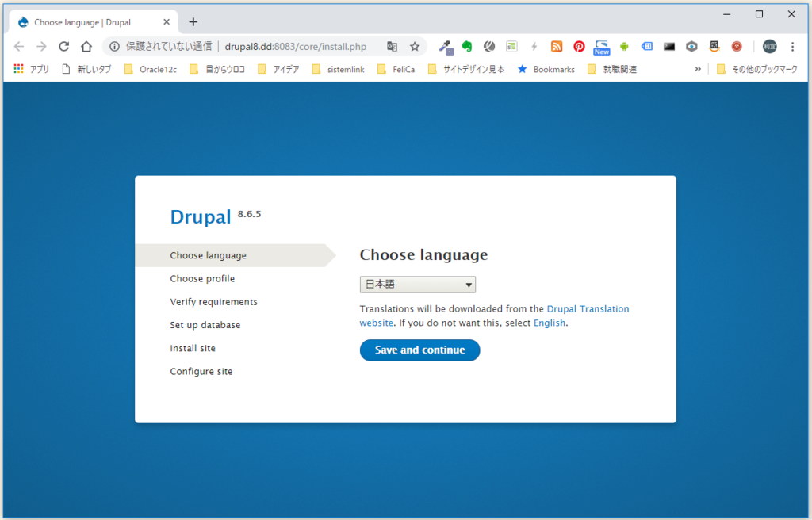
Task: Open the アイデア bookmark folder
Action: (278, 69)
